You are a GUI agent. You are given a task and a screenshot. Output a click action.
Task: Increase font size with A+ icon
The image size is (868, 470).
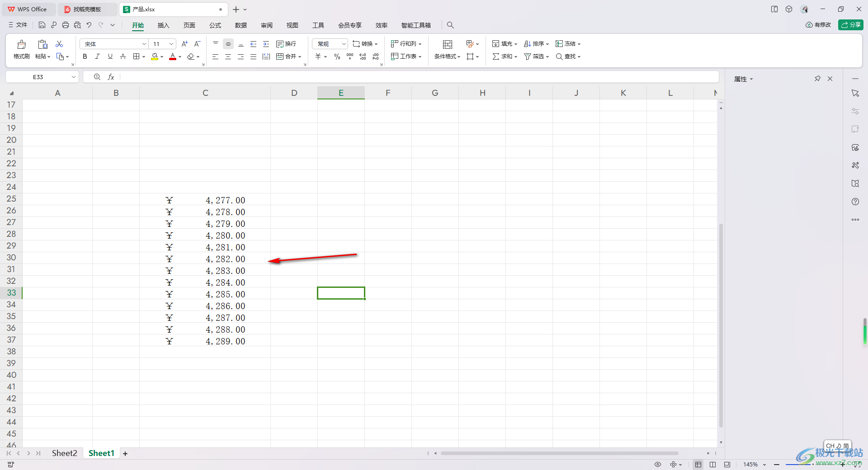tap(184, 44)
